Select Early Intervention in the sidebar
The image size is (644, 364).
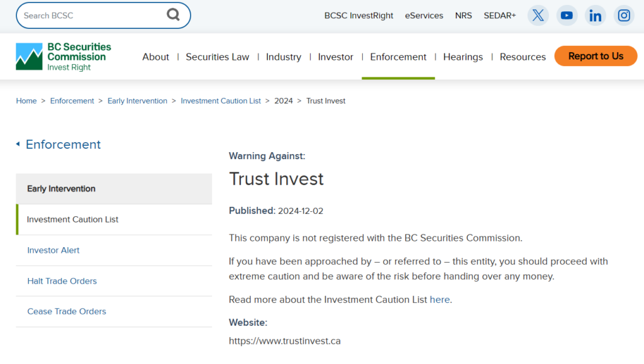click(x=114, y=189)
